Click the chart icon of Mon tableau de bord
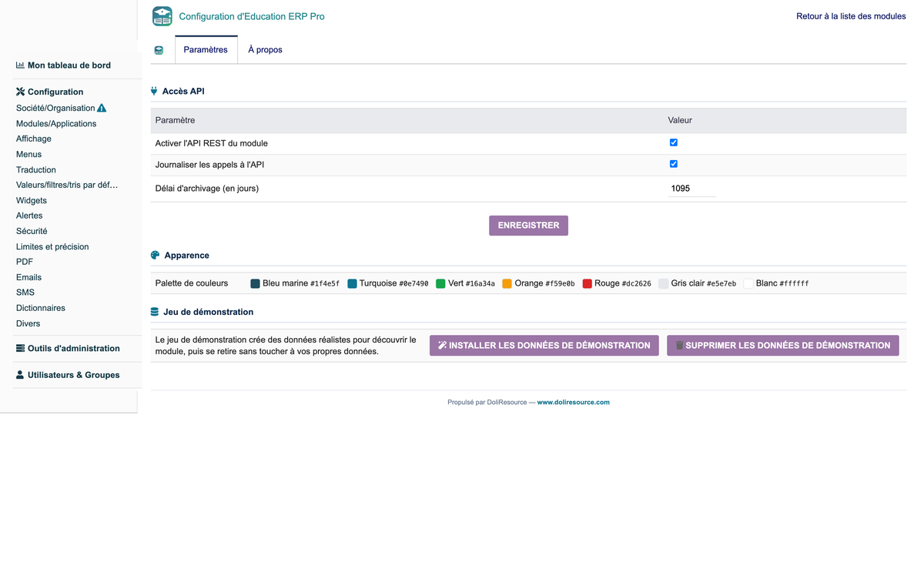 (x=20, y=65)
